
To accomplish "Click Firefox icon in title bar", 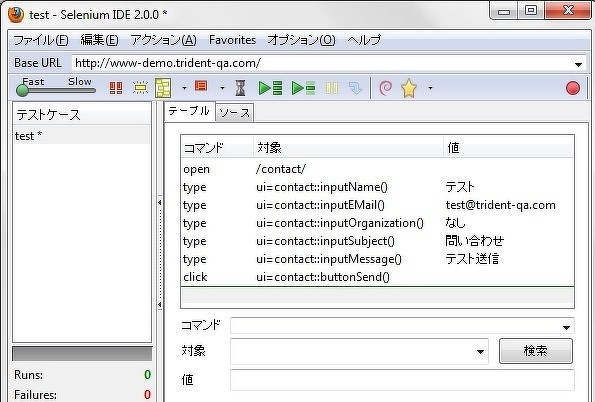I will (16, 15).
